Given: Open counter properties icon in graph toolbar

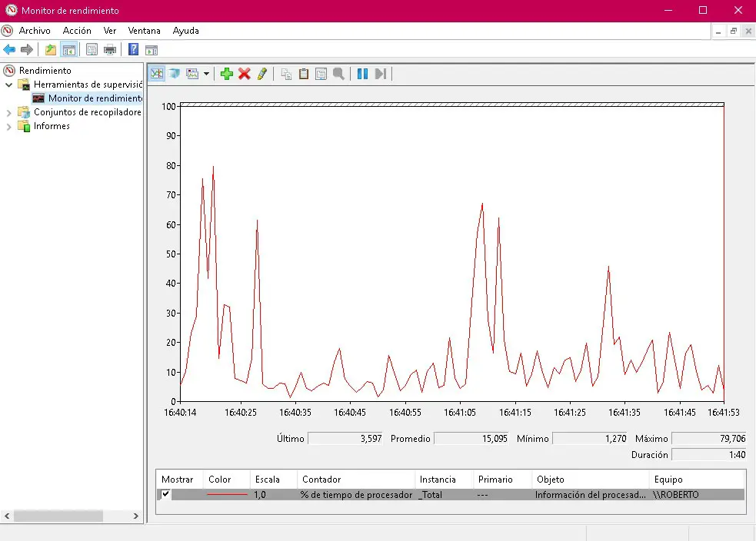Looking at the screenshot, I should [321, 74].
